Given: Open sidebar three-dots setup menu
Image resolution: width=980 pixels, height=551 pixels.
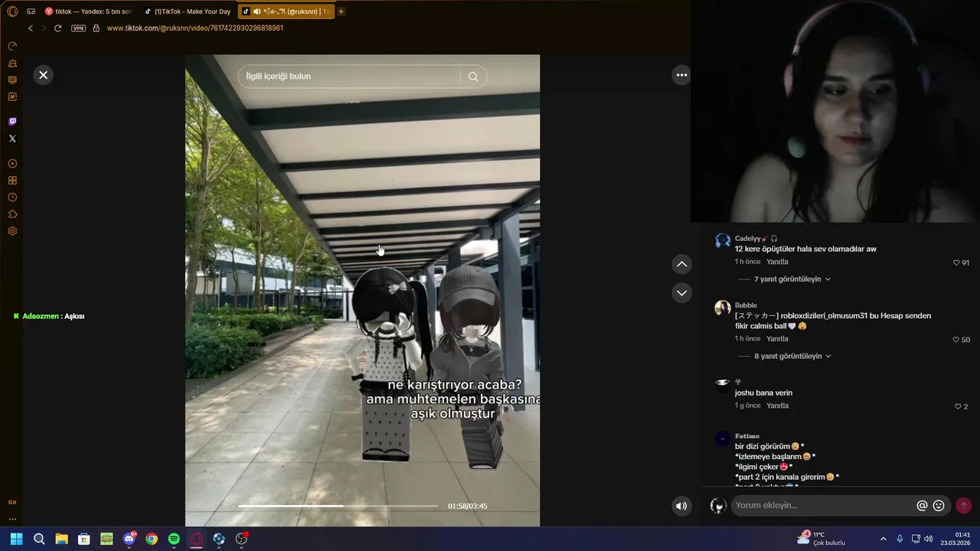Looking at the screenshot, I should [x=12, y=519].
